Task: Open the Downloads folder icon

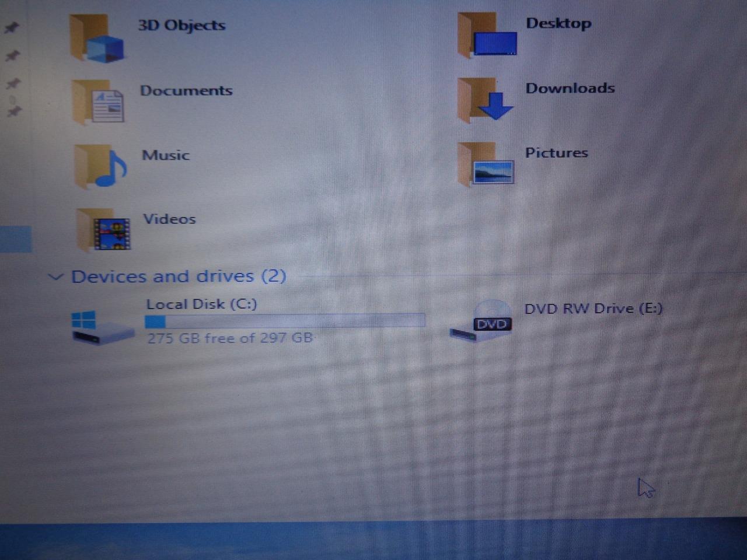Action: pos(486,100)
